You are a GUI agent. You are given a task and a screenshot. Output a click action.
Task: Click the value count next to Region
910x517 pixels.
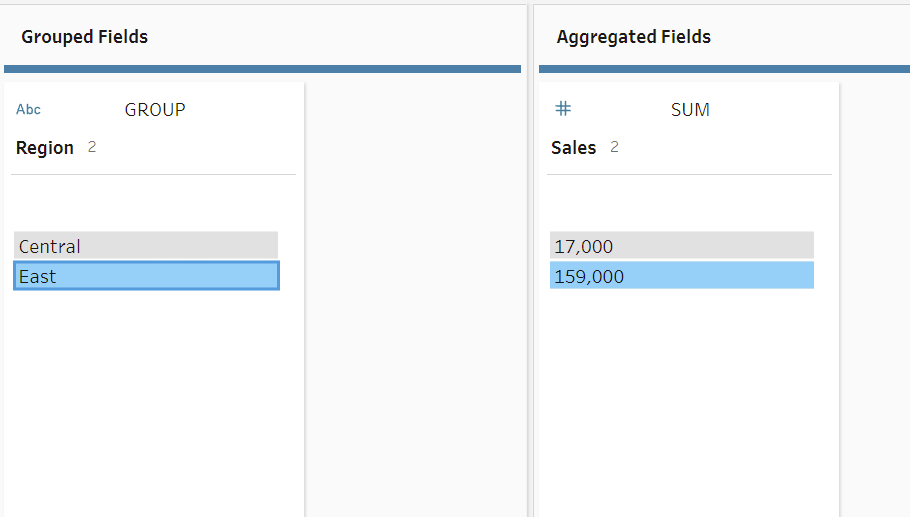click(92, 147)
